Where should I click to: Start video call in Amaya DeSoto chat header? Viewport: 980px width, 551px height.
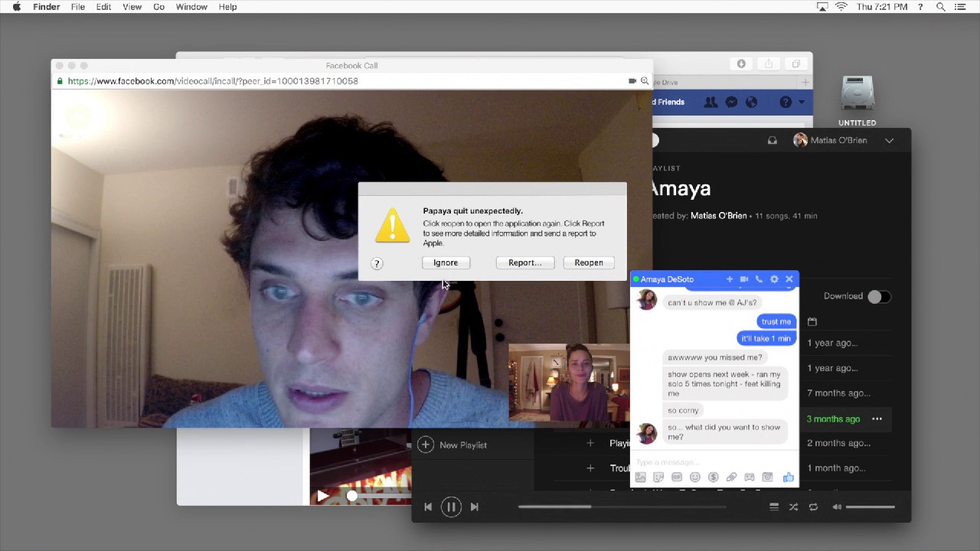point(743,279)
